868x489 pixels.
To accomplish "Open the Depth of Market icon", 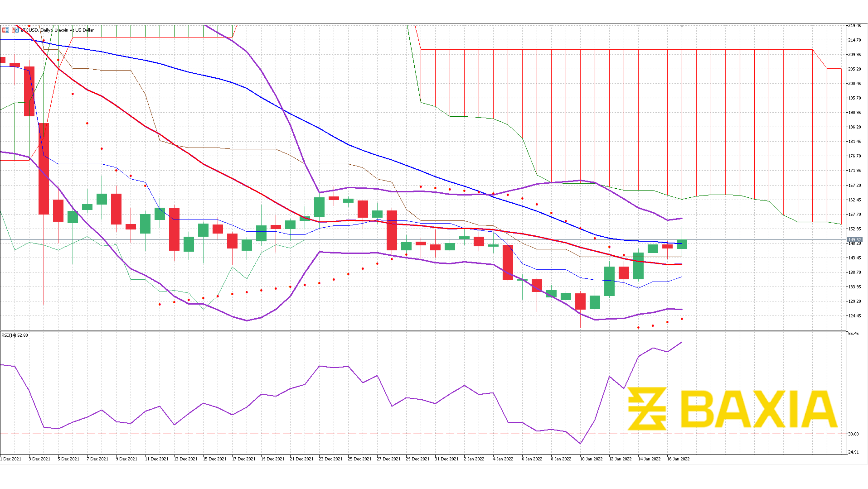I will click(5, 30).
